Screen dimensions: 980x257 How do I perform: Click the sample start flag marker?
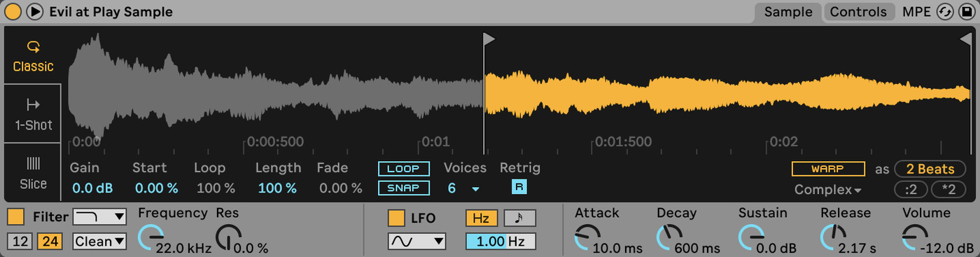click(x=489, y=39)
